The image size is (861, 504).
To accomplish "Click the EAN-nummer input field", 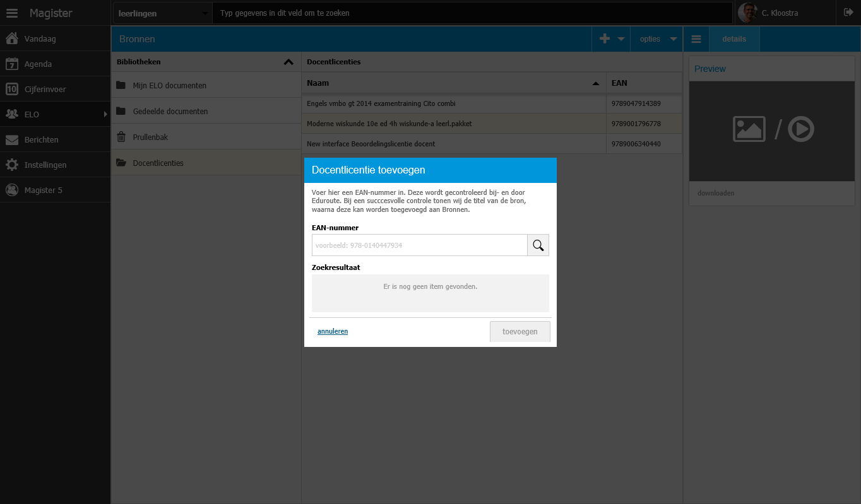I will click(x=420, y=245).
